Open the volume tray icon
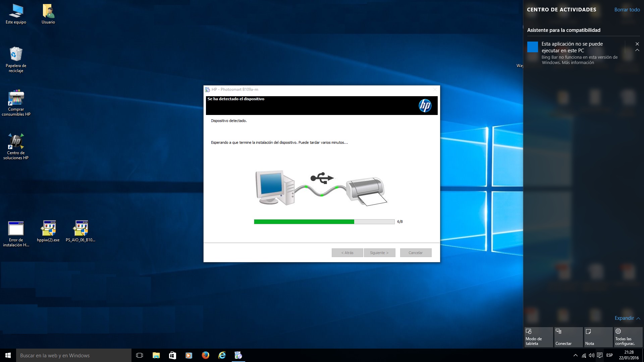The width and height of the screenshot is (644, 362). coord(592,355)
